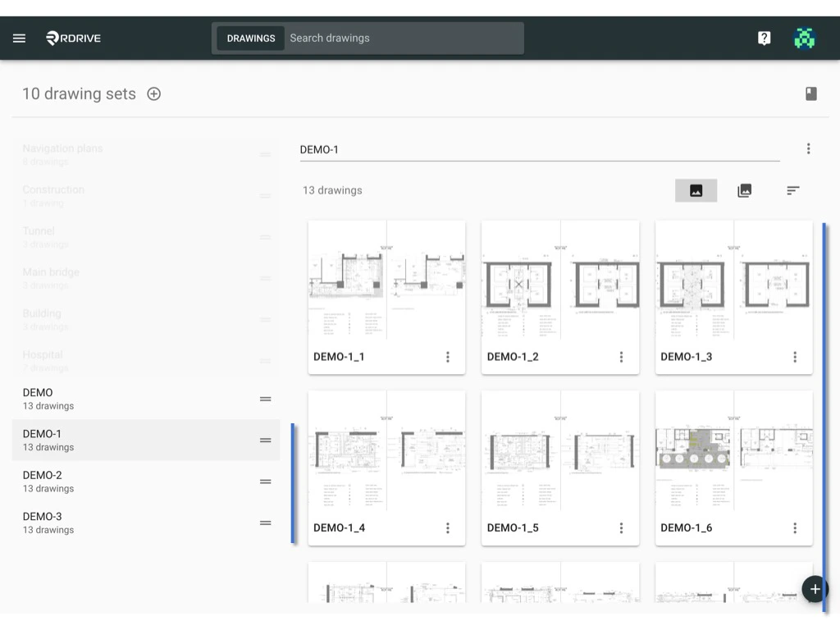Open the DEMO-1_6 drawing thumbnail

pos(734,451)
